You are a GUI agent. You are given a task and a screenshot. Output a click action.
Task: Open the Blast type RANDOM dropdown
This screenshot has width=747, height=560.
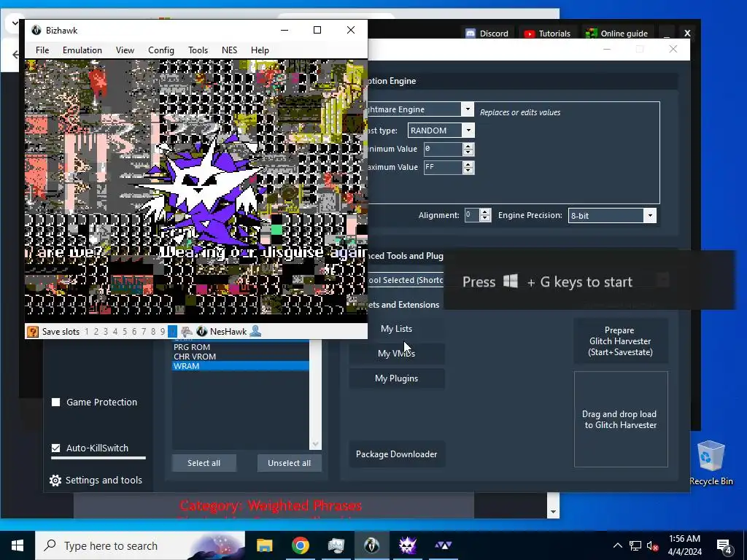click(468, 130)
